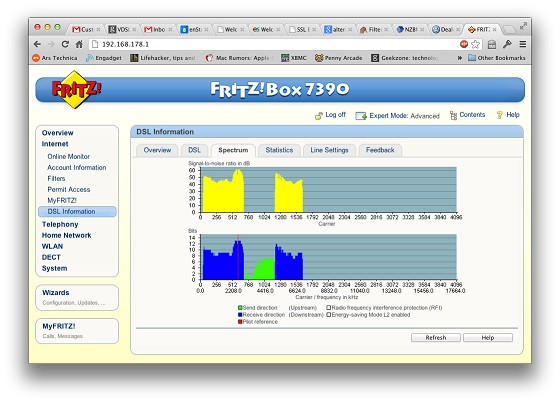Screen dimensions: 560x403
Task: Switch to the DSL tab
Action: tap(194, 150)
